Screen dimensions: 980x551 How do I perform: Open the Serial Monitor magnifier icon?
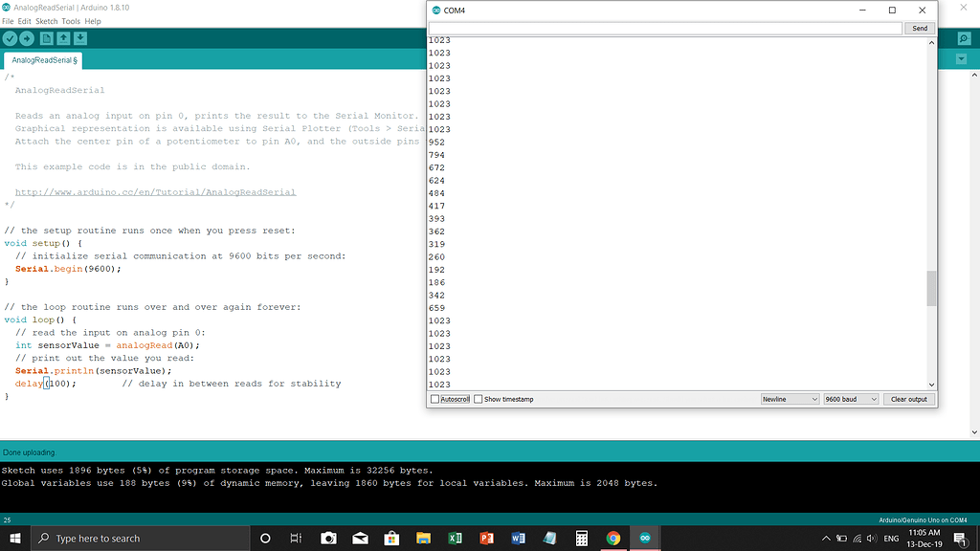pyautogui.click(x=964, y=38)
